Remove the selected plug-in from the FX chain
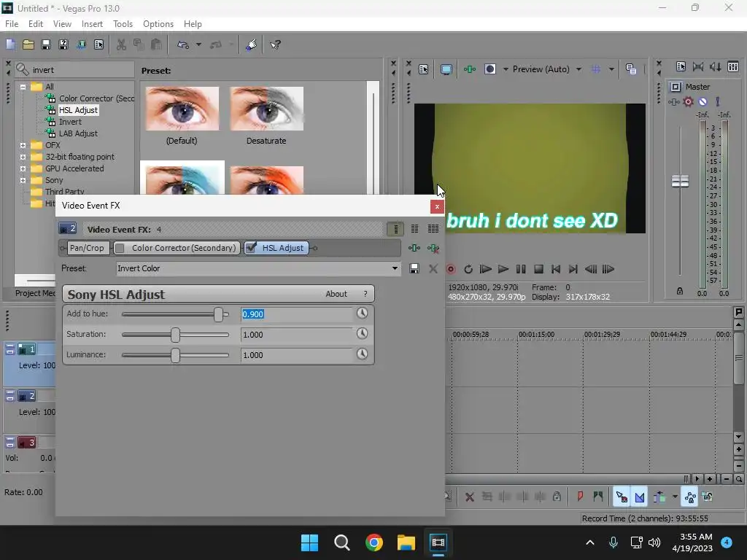Screen dimensions: 747x560 click(433, 248)
